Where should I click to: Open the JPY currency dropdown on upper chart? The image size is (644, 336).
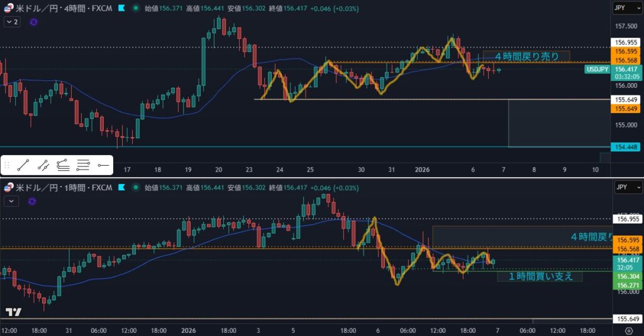[627, 8]
